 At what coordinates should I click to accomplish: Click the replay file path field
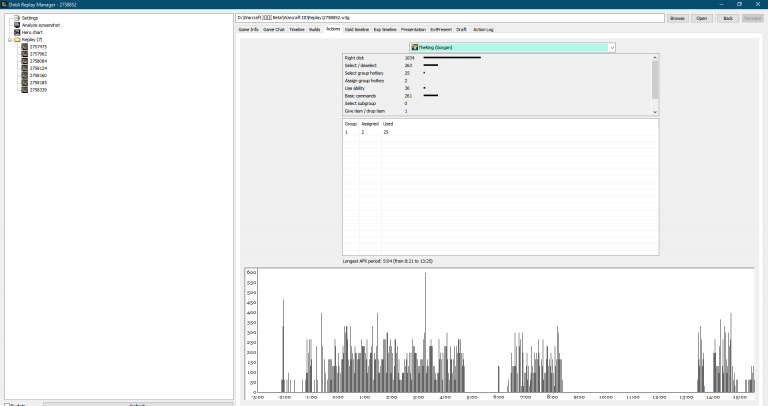tap(450, 18)
